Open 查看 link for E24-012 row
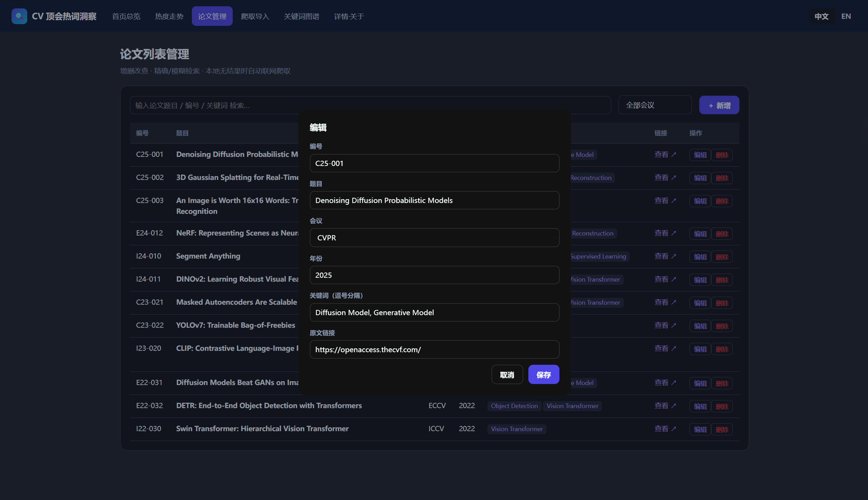The image size is (868, 500). tap(665, 233)
